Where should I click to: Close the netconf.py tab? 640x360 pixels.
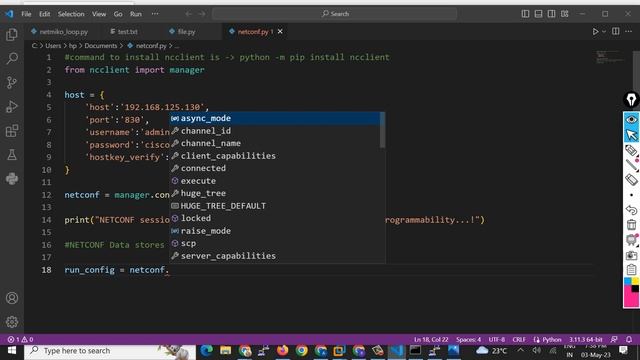click(x=280, y=31)
